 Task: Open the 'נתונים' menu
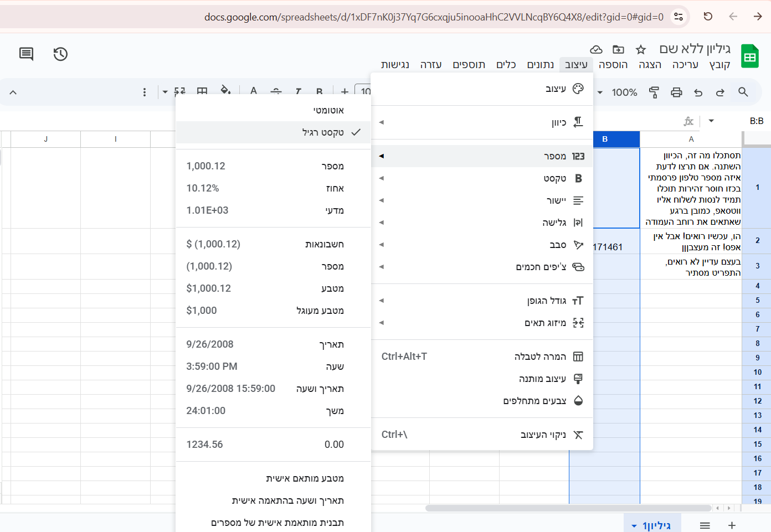[540, 65]
